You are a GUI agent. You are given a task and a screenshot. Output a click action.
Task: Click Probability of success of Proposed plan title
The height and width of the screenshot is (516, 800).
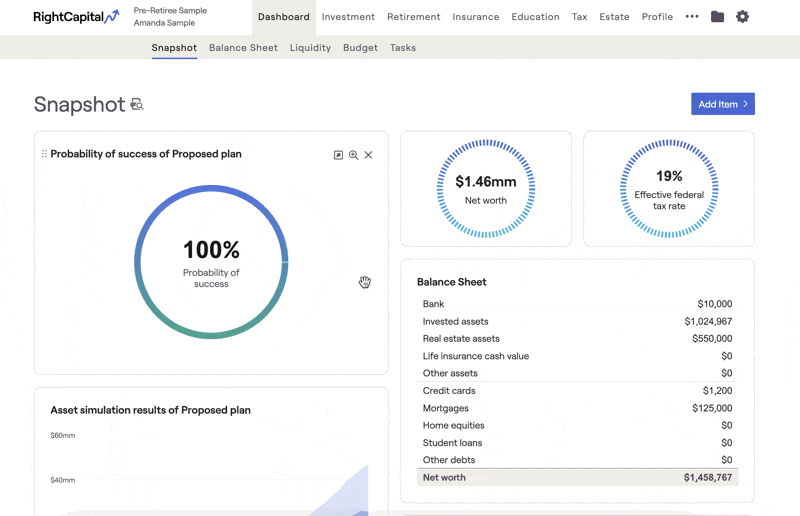pyautogui.click(x=146, y=154)
